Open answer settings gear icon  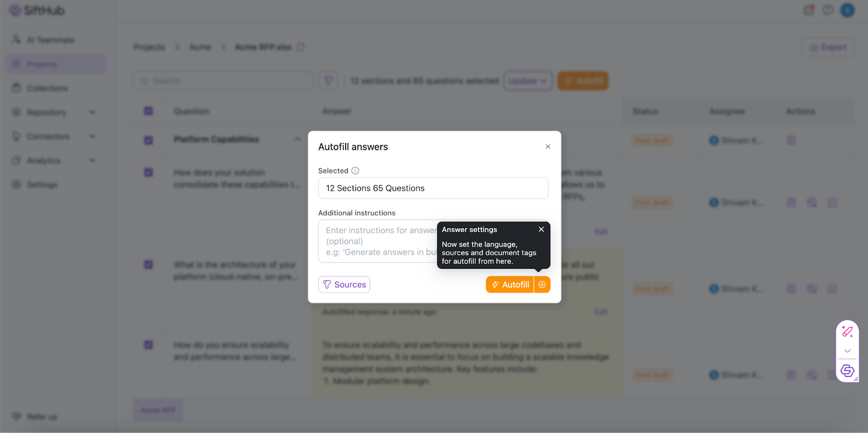(542, 285)
